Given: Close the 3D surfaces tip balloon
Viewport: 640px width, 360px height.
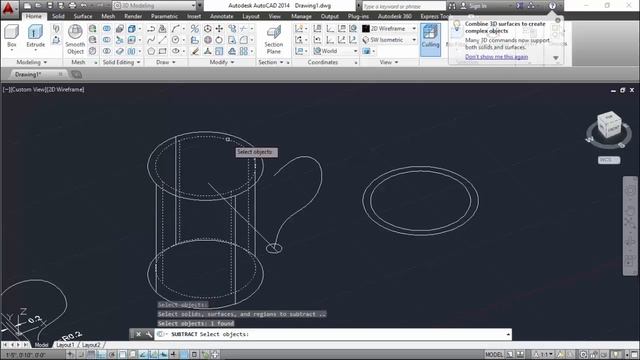Looking at the screenshot, I should tap(558, 20).
